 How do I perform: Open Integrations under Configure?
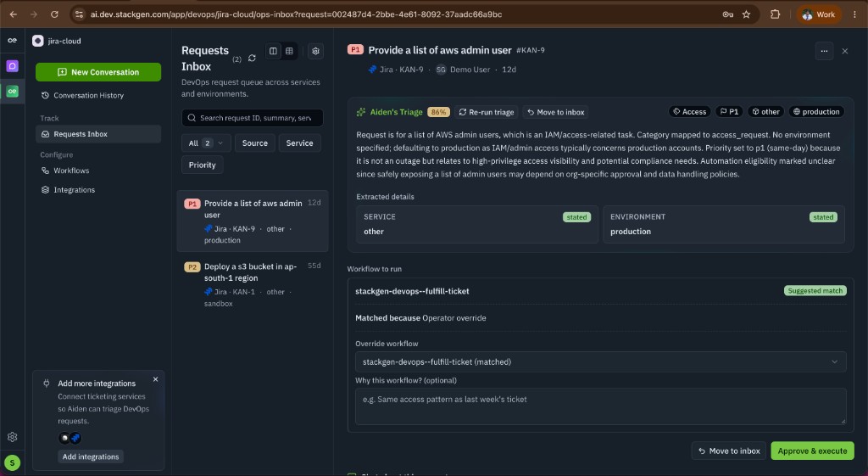tap(75, 190)
